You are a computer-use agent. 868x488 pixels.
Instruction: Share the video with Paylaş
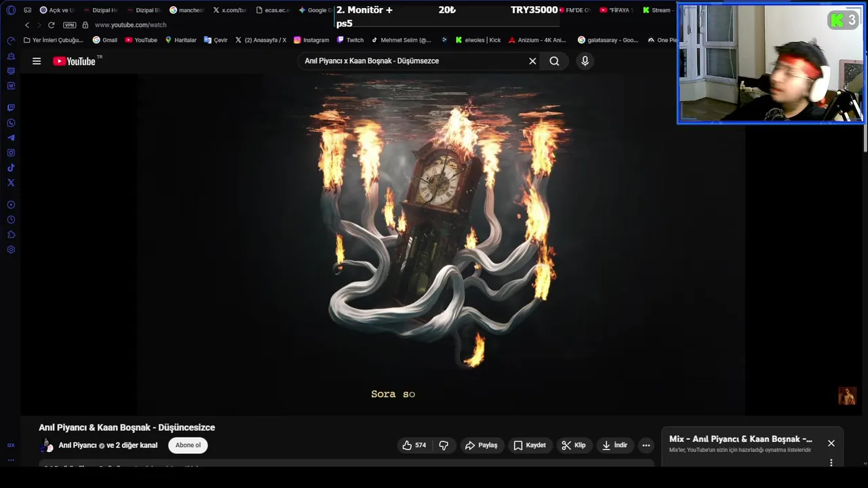point(481,445)
